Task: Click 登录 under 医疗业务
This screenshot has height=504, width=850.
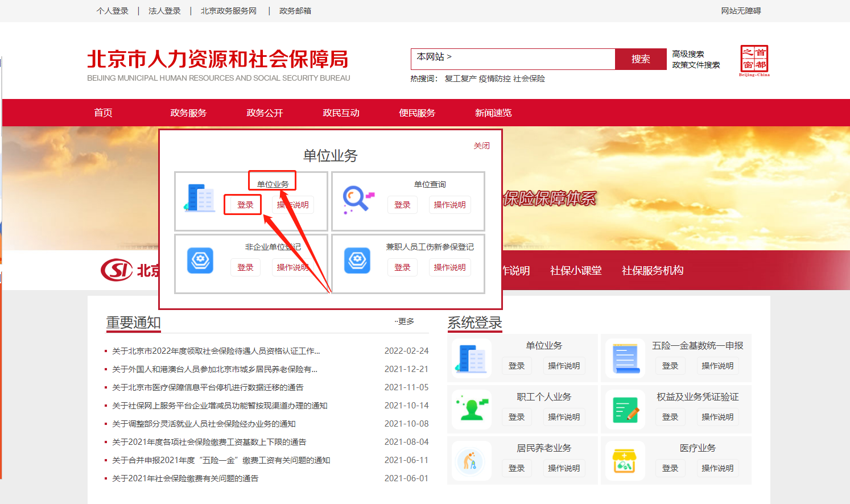Action: (x=670, y=468)
